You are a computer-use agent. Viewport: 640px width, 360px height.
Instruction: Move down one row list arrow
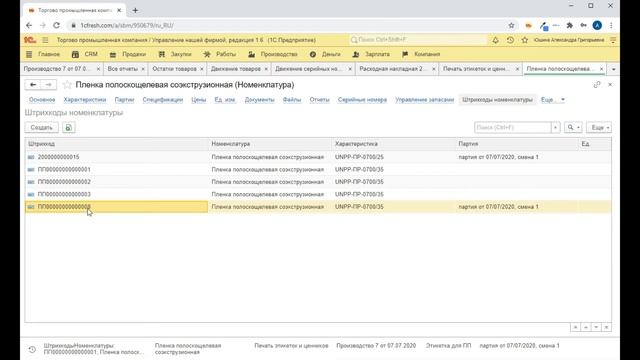[596, 327]
